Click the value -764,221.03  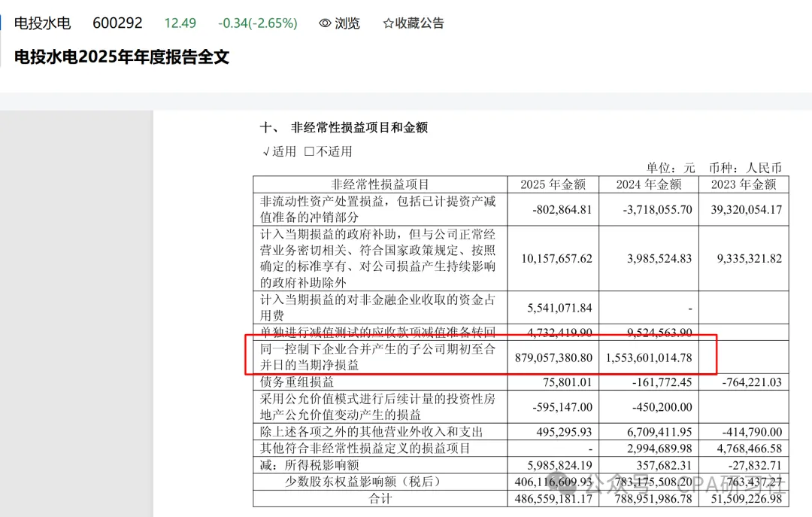coord(752,382)
